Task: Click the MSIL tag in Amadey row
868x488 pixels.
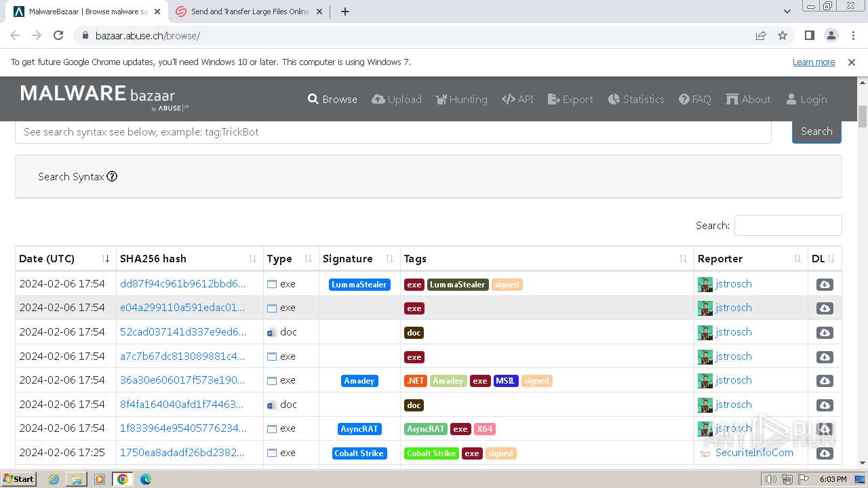Action: [506, 381]
